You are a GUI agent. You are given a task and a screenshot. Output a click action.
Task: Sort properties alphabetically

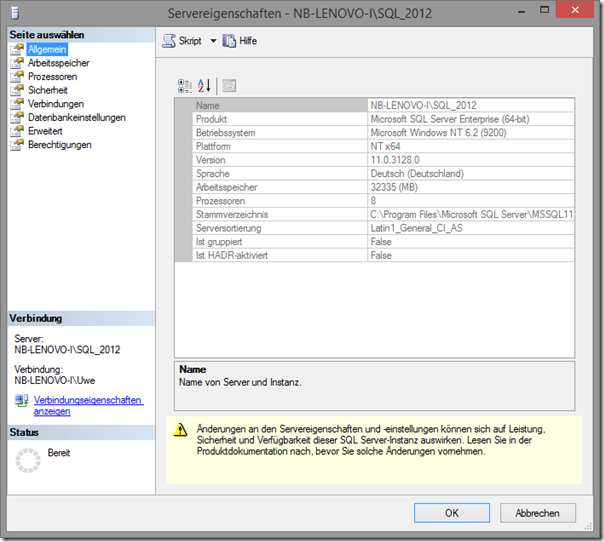coord(204,86)
